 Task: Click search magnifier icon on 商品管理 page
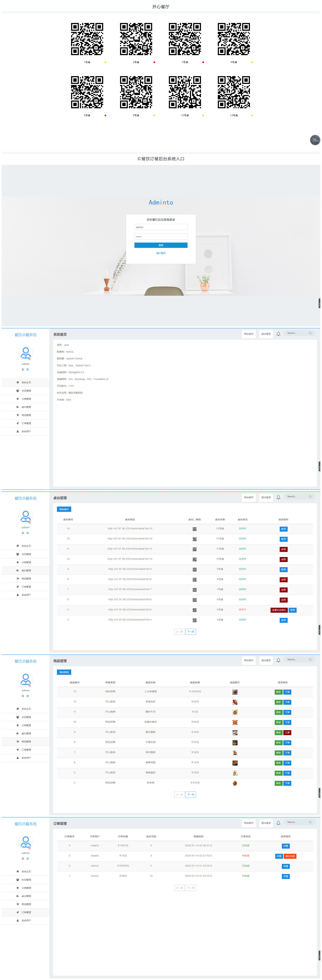(310, 659)
